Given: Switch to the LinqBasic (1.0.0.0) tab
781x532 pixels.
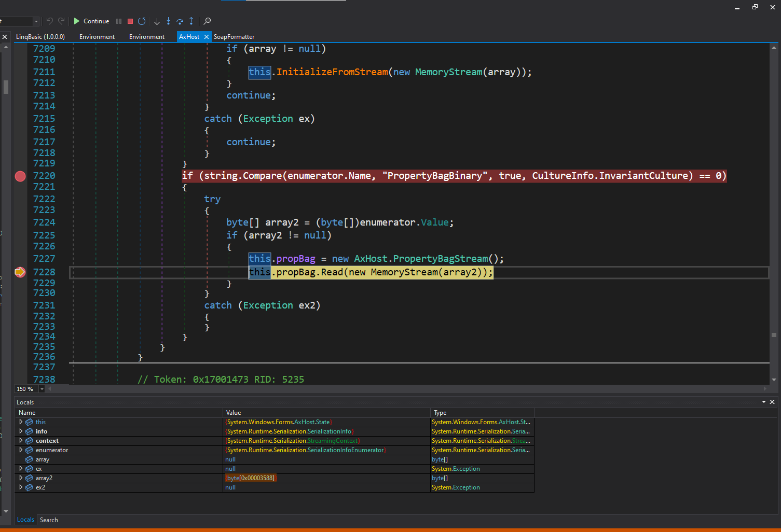Looking at the screenshot, I should (x=40, y=37).
